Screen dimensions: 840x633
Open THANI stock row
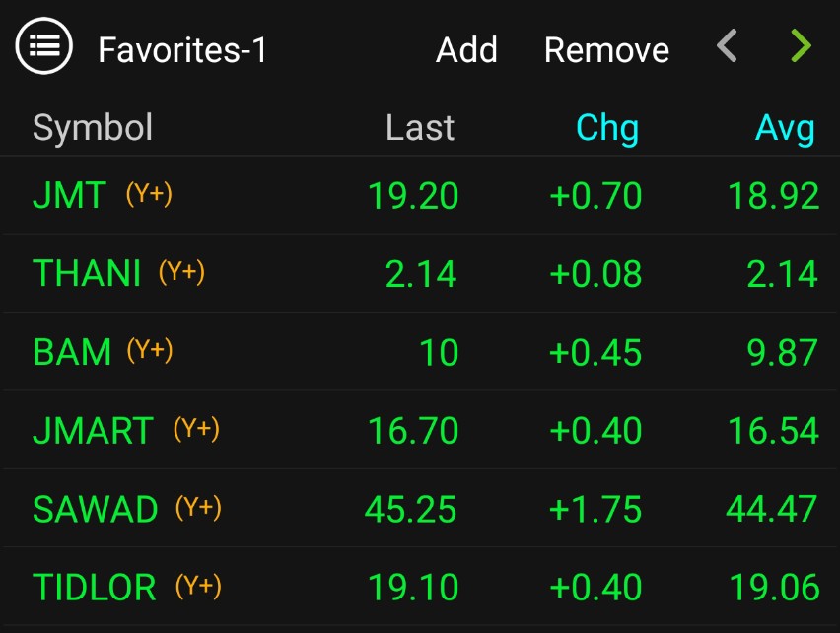pyautogui.click(x=420, y=273)
